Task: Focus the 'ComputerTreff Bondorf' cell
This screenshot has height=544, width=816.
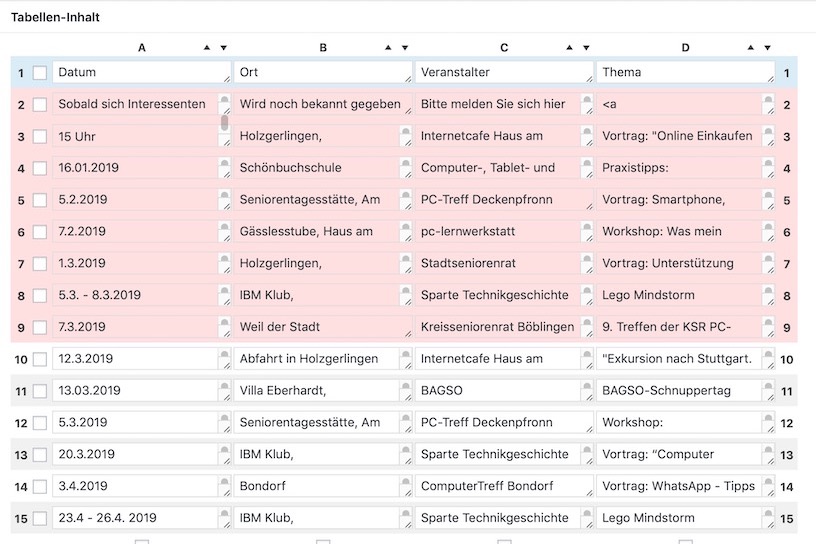Action: tap(497, 486)
